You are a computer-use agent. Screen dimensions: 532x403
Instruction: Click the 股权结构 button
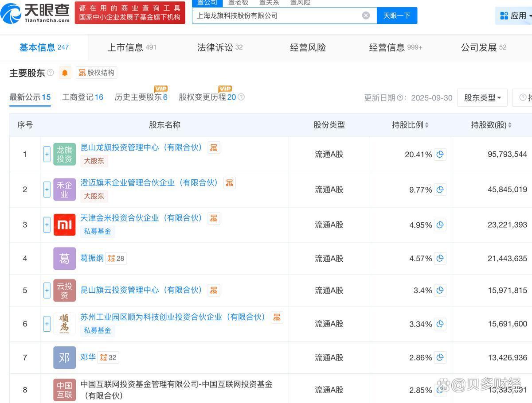tap(96, 73)
